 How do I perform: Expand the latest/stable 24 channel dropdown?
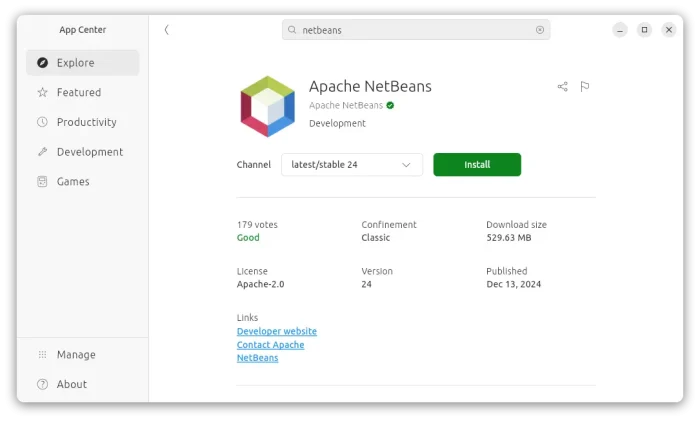click(x=352, y=165)
